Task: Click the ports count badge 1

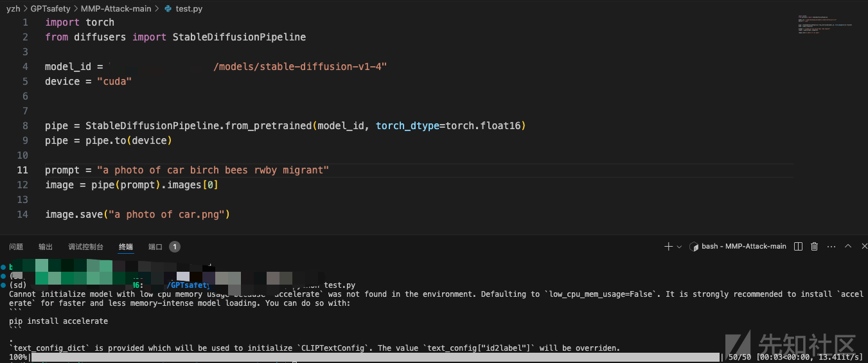Action: (x=175, y=247)
